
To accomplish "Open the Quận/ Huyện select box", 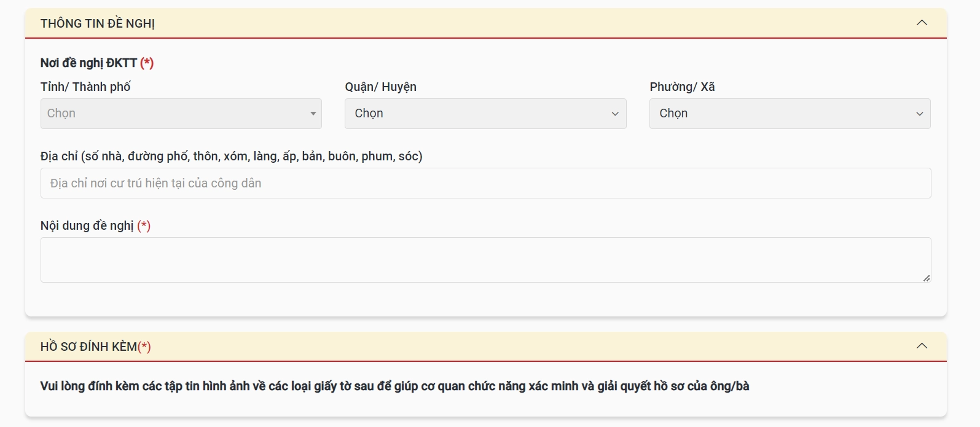I will tap(479, 114).
